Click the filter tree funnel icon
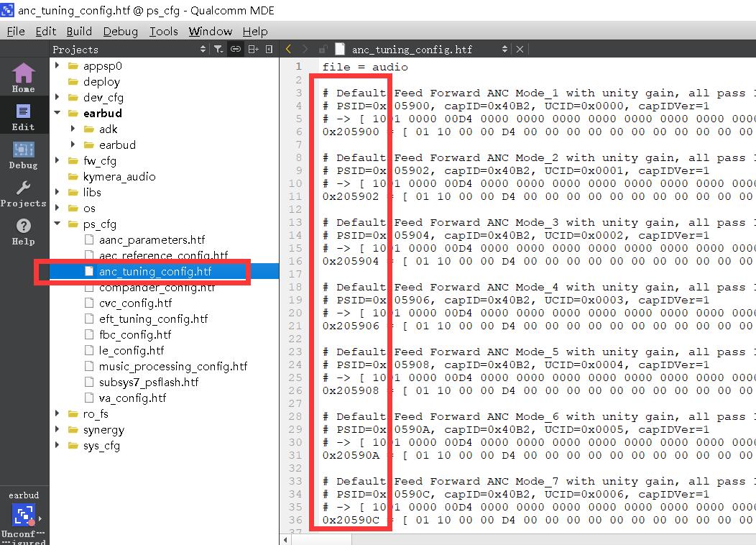756x545 pixels. (x=218, y=49)
